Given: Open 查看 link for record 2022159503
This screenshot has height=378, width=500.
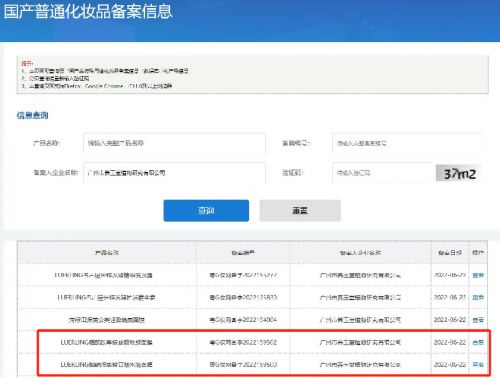Looking at the screenshot, I should coord(478,365).
